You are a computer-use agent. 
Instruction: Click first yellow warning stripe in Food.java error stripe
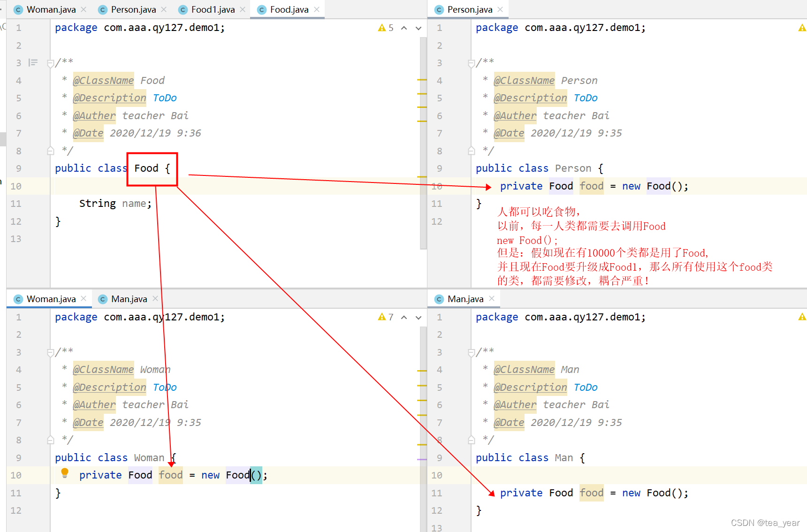point(422,80)
